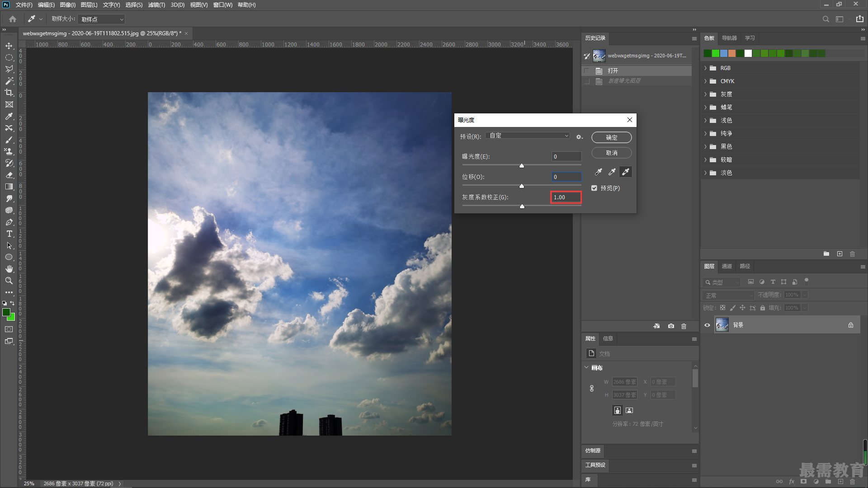This screenshot has width=868, height=488.
Task: Open the 文件(F) menu
Action: (24, 5)
